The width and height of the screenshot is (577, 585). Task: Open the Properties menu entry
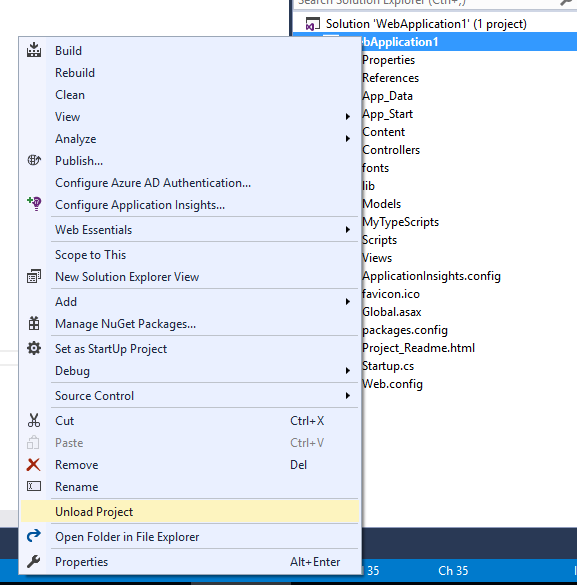point(190,561)
